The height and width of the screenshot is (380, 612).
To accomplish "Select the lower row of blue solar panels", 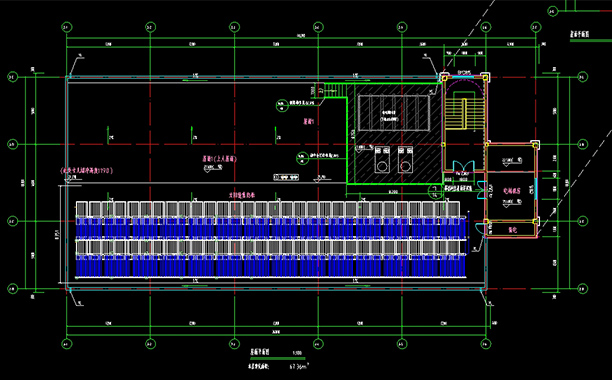I will pyautogui.click(x=271, y=266).
